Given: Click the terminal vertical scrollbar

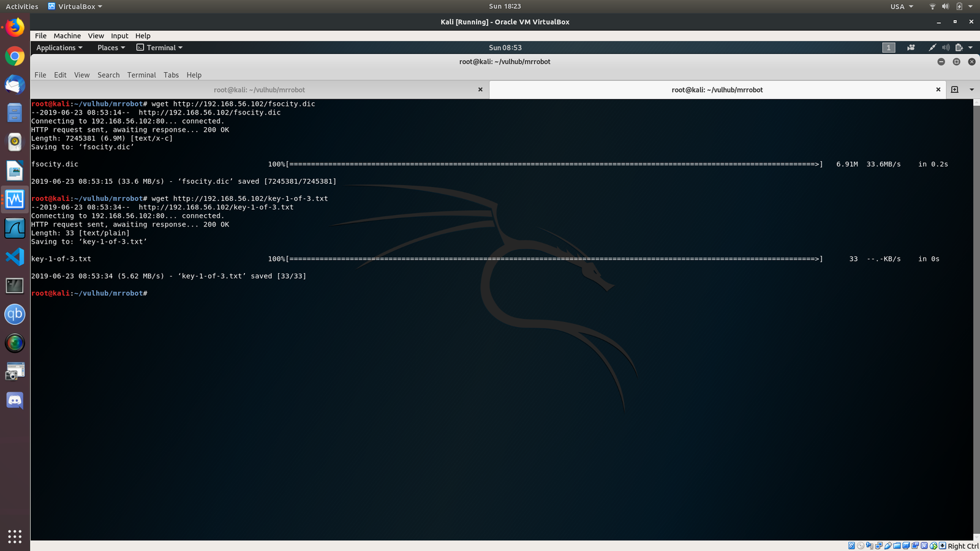Looking at the screenshot, I should pyautogui.click(x=976, y=318).
